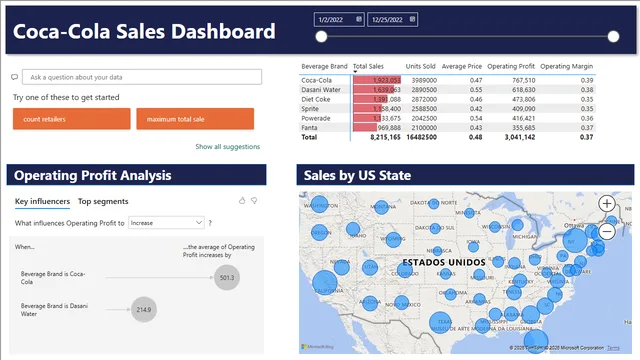Click the 214.9 influencer bubble
This screenshot has width=640, height=360.
(x=144, y=309)
